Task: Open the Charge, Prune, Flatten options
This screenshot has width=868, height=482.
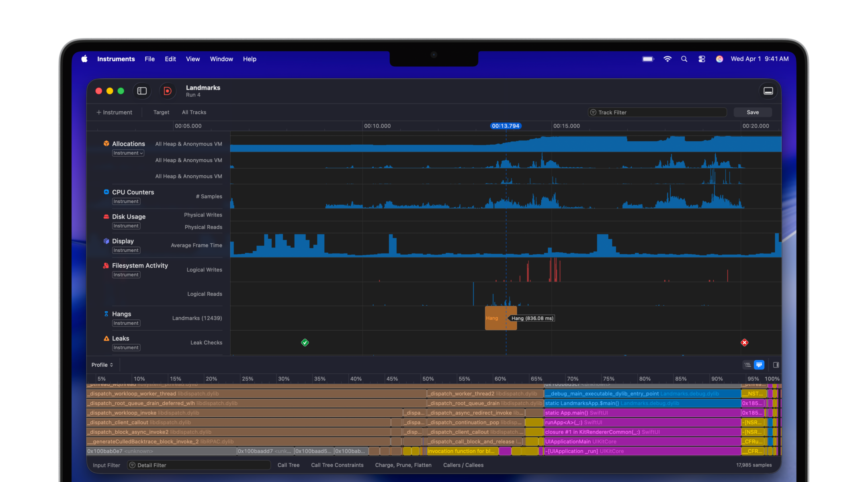Action: 403,465
